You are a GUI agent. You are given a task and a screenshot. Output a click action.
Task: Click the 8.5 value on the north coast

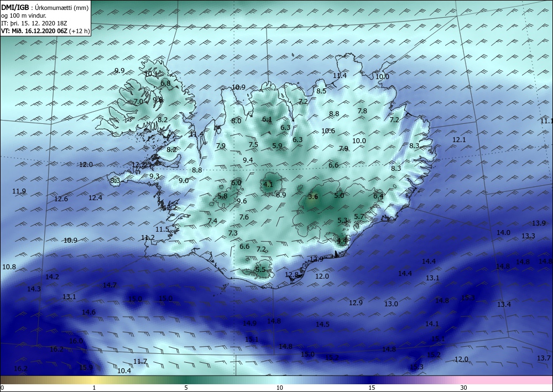(321, 91)
